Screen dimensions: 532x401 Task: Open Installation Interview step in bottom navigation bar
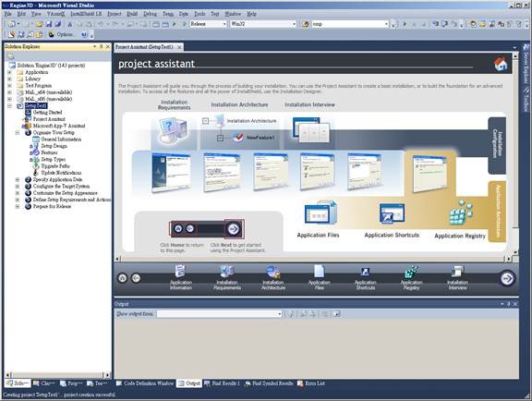(457, 277)
